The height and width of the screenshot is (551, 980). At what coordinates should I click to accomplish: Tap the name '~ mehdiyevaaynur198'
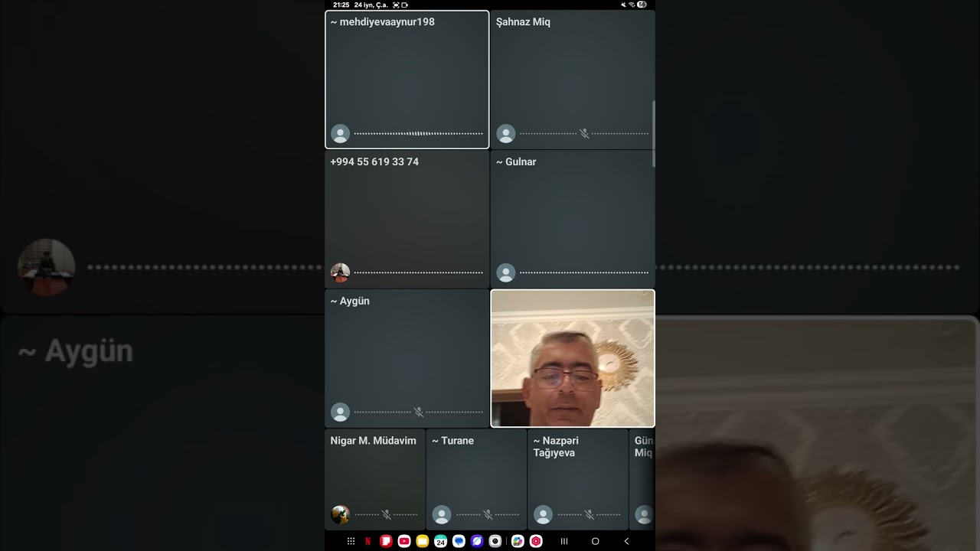point(383,22)
